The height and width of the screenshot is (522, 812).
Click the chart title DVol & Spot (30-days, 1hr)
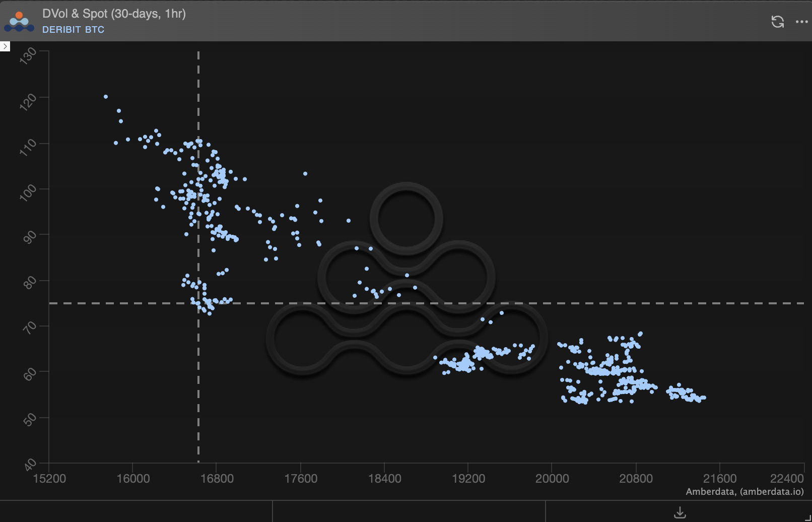[x=114, y=15]
